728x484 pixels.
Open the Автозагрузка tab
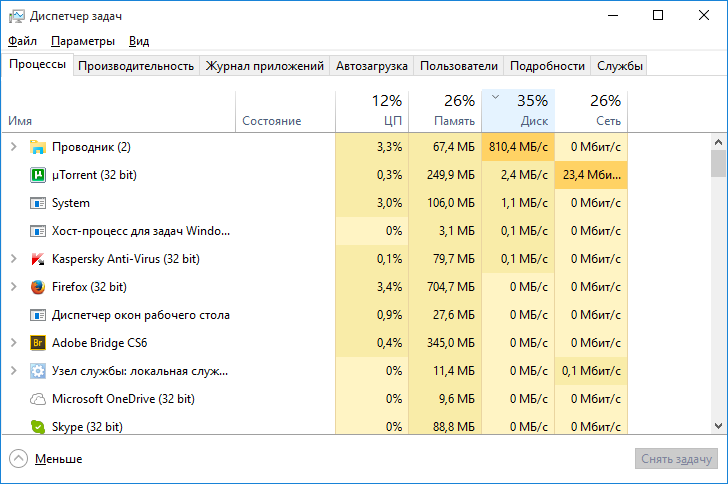click(372, 66)
